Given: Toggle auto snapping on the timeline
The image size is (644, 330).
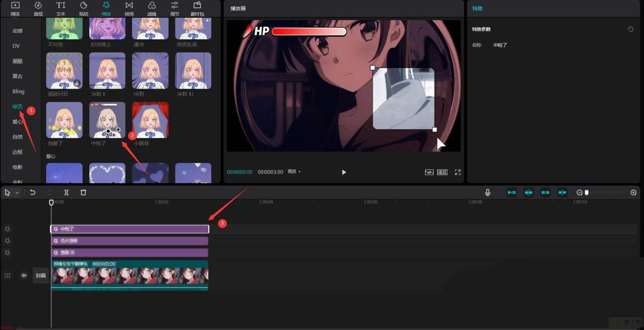Looking at the screenshot, I should 528,193.
